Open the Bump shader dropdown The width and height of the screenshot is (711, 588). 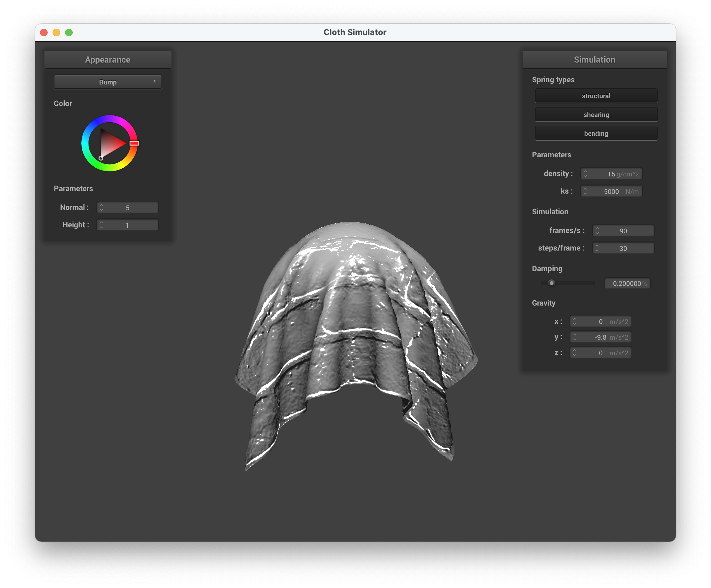pos(108,82)
